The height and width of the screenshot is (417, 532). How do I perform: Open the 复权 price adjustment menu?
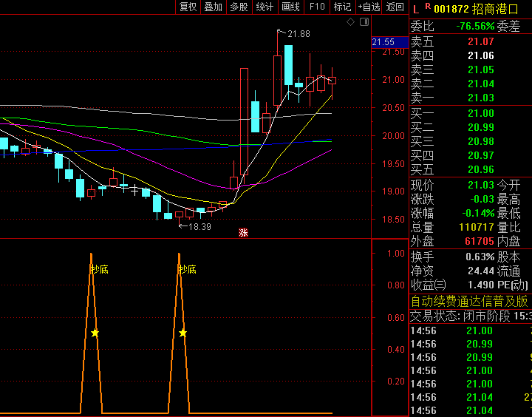pyautogui.click(x=188, y=7)
